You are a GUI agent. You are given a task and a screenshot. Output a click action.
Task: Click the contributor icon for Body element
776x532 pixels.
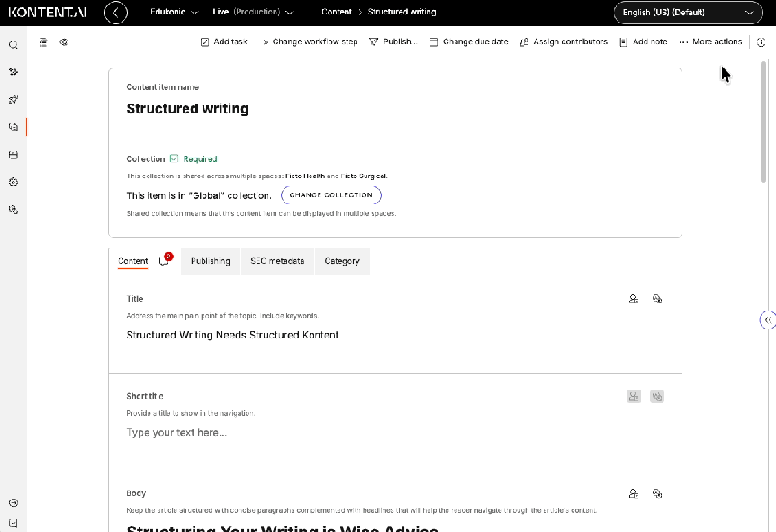pos(634,493)
